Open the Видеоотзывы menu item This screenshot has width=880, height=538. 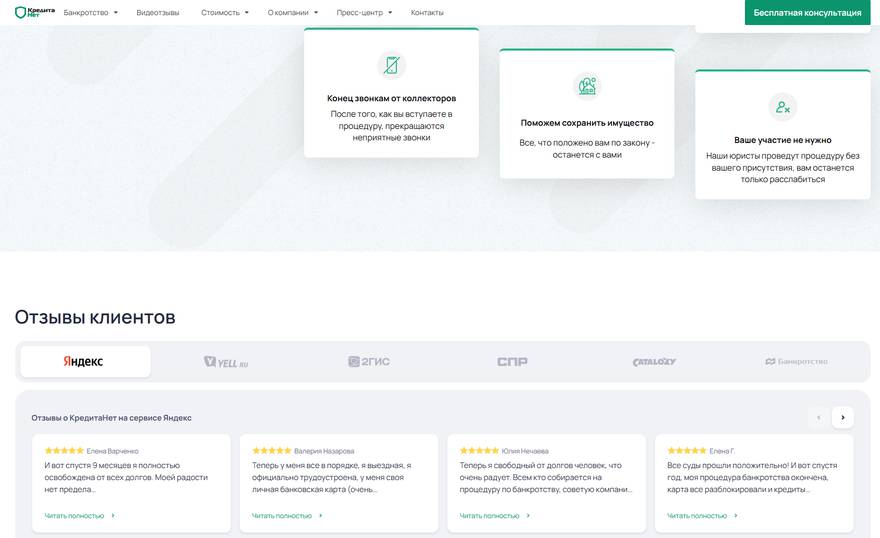tap(158, 13)
